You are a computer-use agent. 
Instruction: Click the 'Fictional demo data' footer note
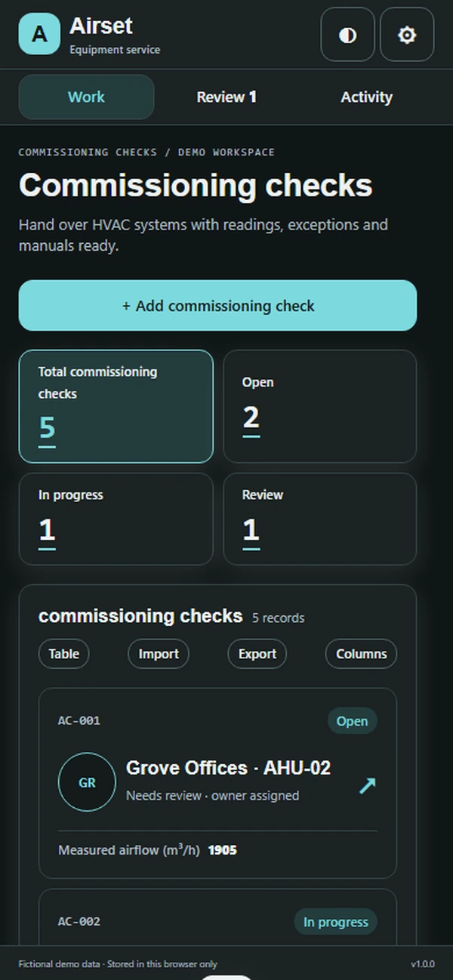pyautogui.click(x=117, y=964)
